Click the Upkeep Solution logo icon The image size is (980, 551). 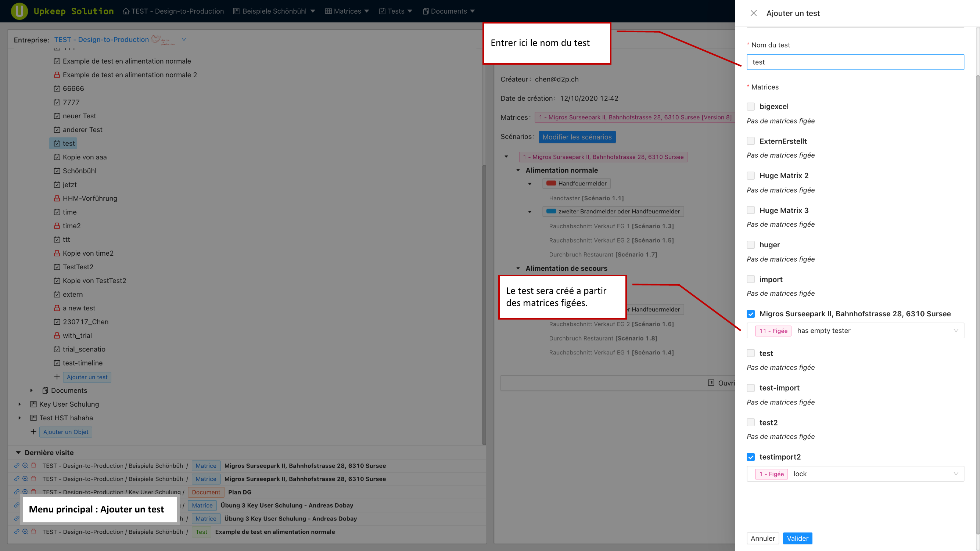tap(19, 11)
